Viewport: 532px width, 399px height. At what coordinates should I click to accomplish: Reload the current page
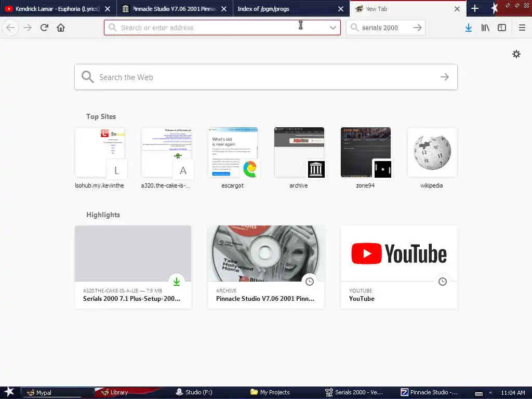[x=44, y=28]
